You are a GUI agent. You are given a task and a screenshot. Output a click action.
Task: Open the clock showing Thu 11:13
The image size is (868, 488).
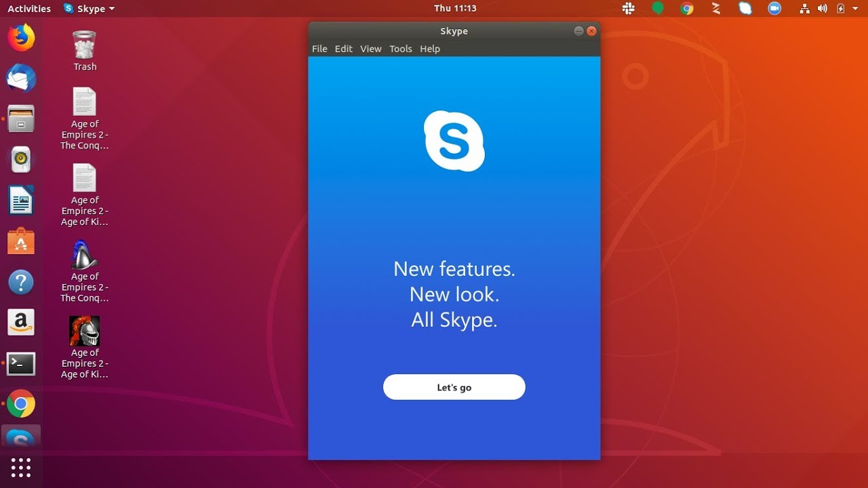[455, 9]
